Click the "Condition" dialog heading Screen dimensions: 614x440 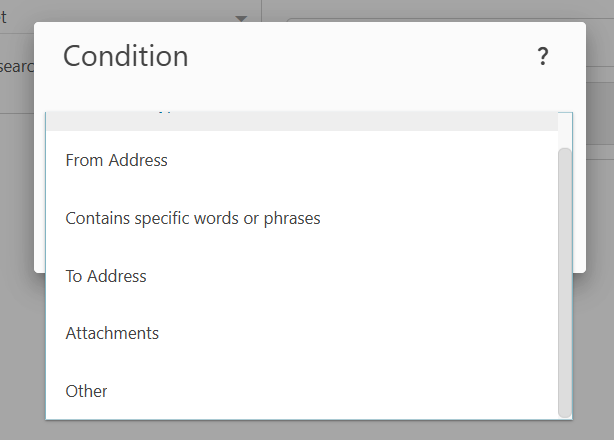pos(126,56)
